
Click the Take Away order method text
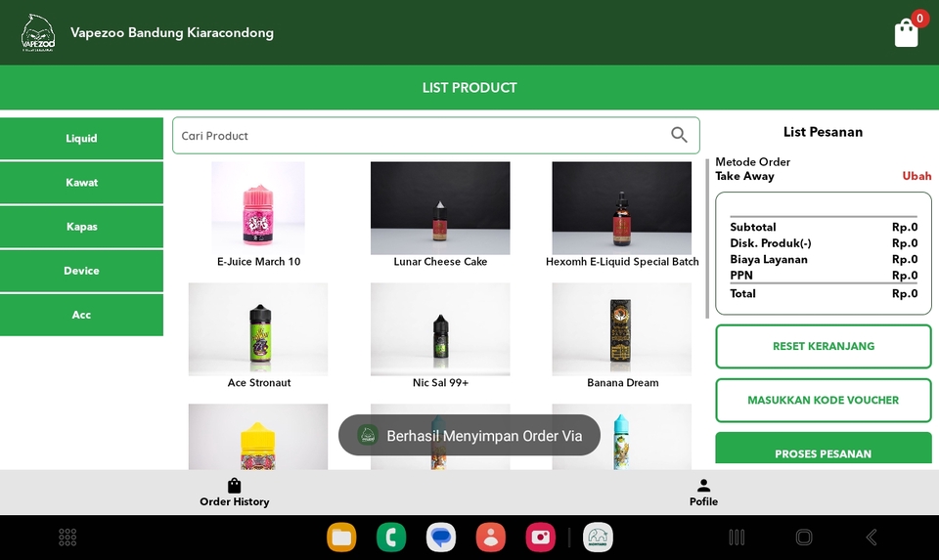tap(744, 176)
